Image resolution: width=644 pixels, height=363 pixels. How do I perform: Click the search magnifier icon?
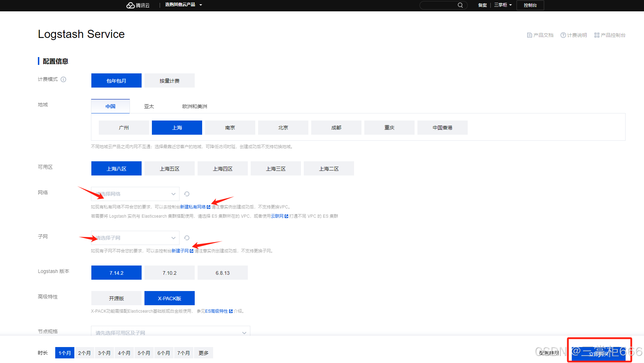coord(460,5)
